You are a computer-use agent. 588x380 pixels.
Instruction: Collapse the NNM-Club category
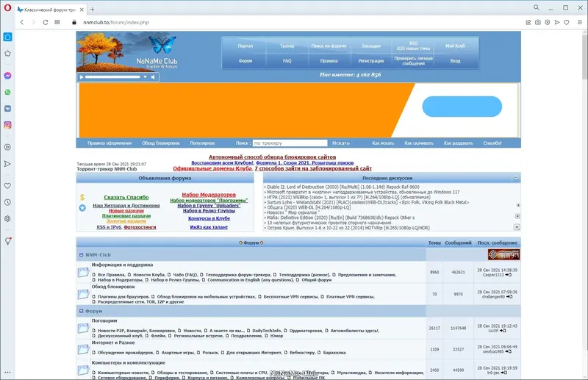tap(81, 255)
